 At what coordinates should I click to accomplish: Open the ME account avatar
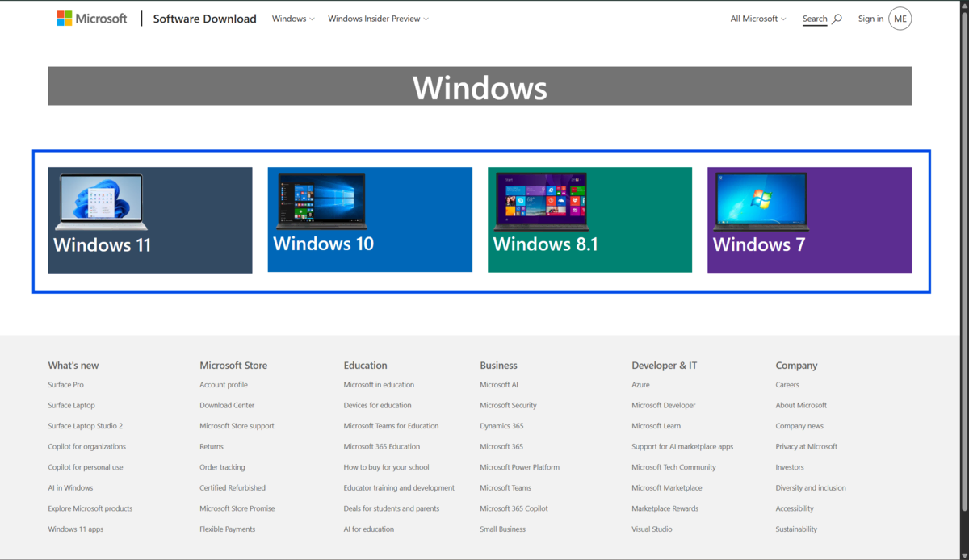900,19
